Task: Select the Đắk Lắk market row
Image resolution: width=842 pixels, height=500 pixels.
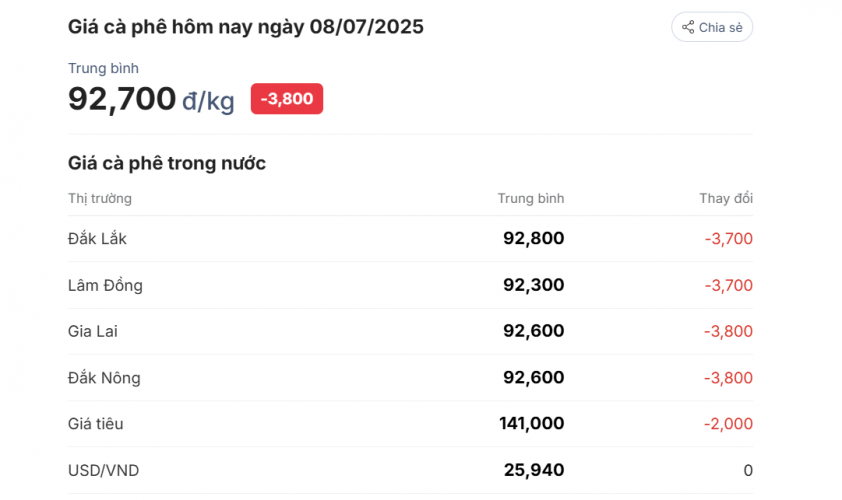Action: (410, 238)
